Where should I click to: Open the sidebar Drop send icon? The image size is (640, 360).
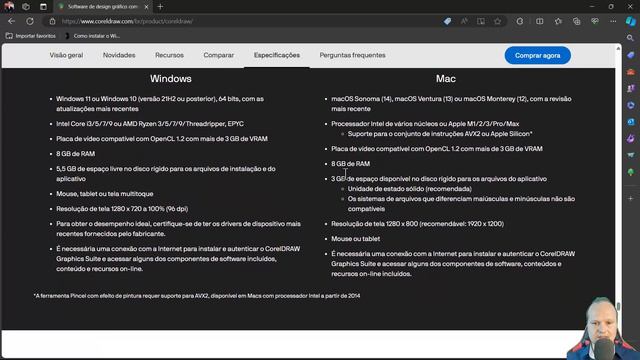click(631, 155)
